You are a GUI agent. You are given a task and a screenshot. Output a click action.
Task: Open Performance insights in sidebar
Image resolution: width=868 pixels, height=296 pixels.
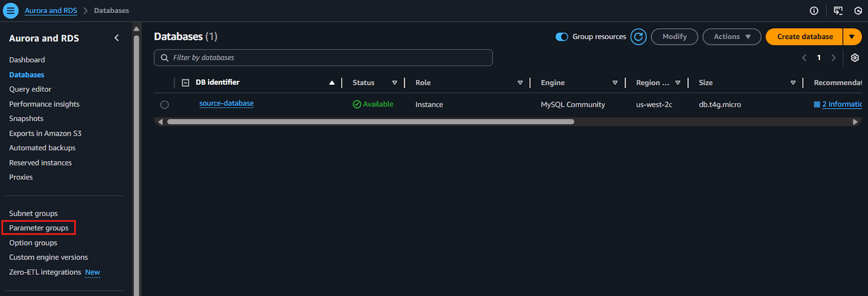pos(44,104)
